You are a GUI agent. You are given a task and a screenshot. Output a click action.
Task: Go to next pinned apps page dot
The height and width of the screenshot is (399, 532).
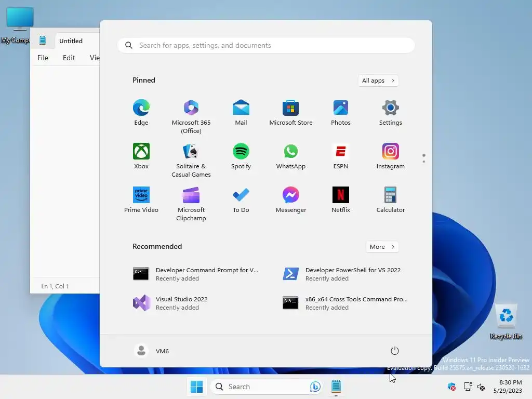tap(424, 162)
